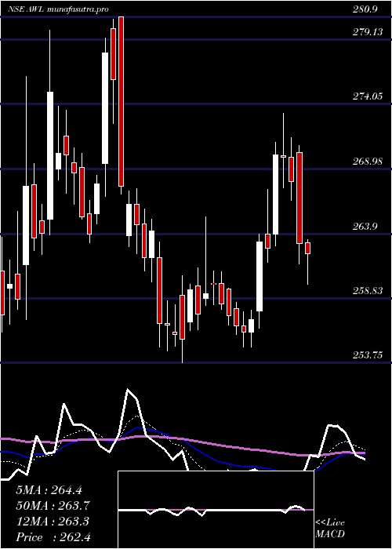Click the 268.98 price level label

pyautogui.click(x=368, y=162)
